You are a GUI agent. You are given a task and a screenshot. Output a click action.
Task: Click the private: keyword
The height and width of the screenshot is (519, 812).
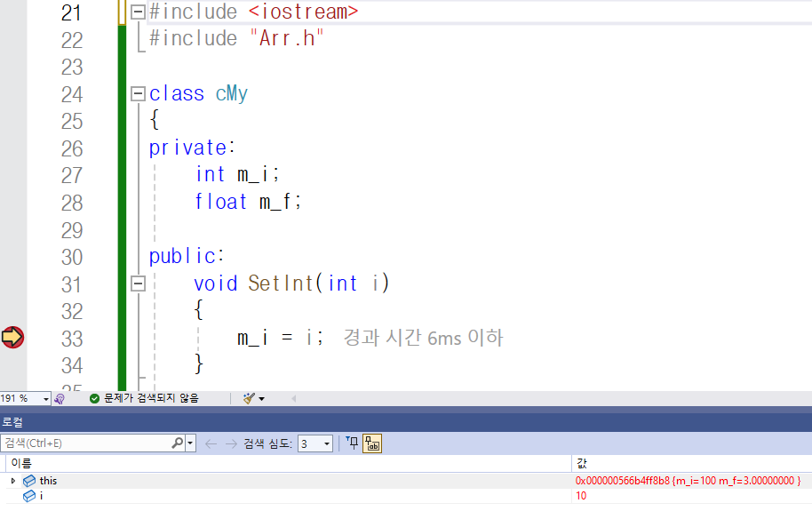click(x=192, y=148)
